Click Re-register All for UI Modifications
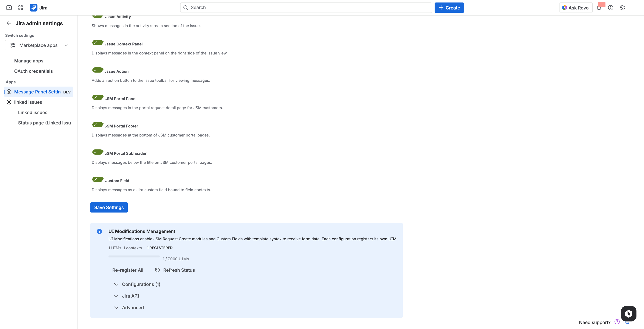 [x=128, y=270]
